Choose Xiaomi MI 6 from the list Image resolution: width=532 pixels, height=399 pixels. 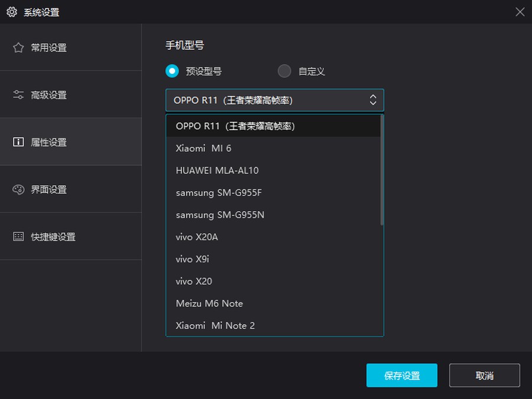tap(203, 148)
